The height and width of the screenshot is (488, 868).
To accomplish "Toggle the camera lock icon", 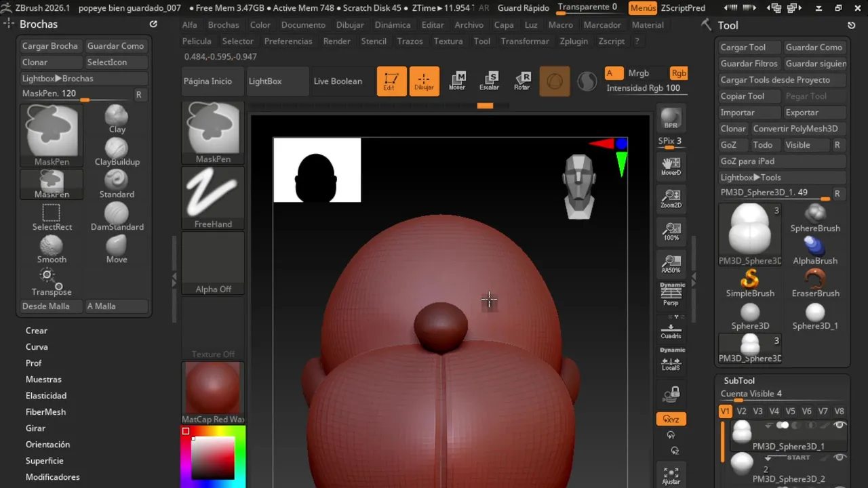I will tap(671, 393).
